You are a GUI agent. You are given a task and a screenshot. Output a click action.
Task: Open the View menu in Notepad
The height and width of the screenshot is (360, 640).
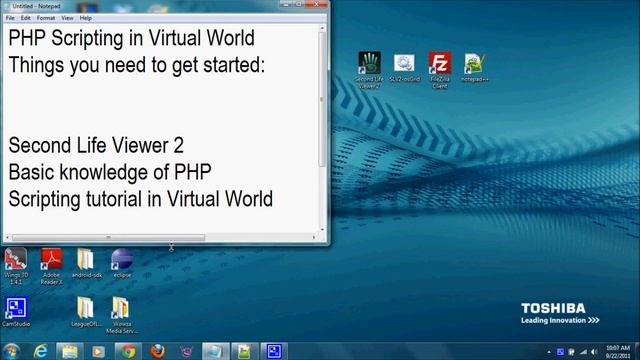(67, 18)
